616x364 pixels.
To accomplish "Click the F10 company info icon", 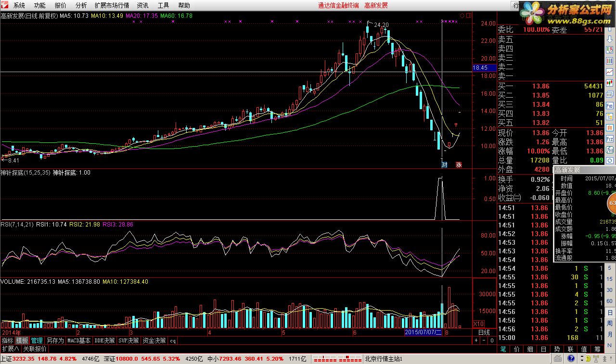I will (610, 105).
